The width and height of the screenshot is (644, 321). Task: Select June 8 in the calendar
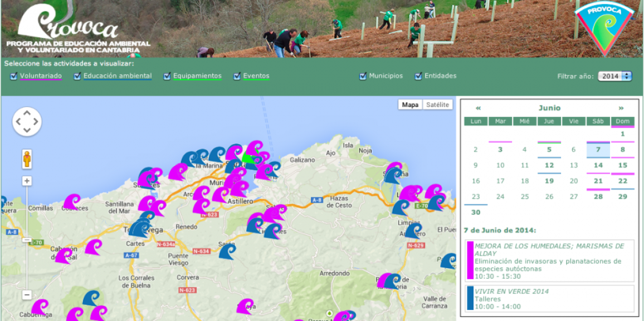click(623, 150)
